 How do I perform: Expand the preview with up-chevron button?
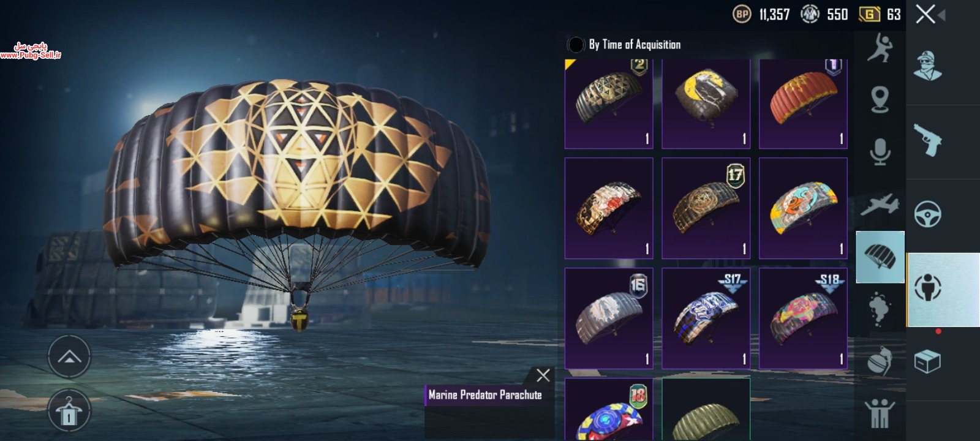[69, 357]
